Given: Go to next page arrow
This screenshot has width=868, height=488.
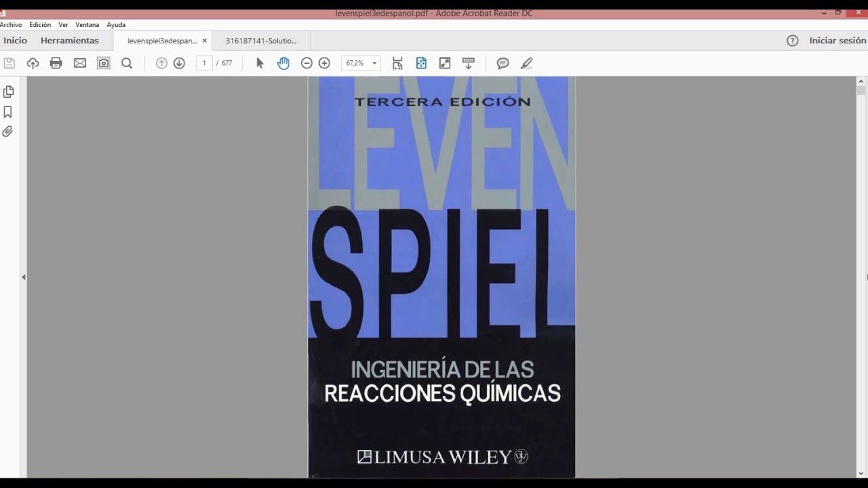Looking at the screenshot, I should coord(179,63).
